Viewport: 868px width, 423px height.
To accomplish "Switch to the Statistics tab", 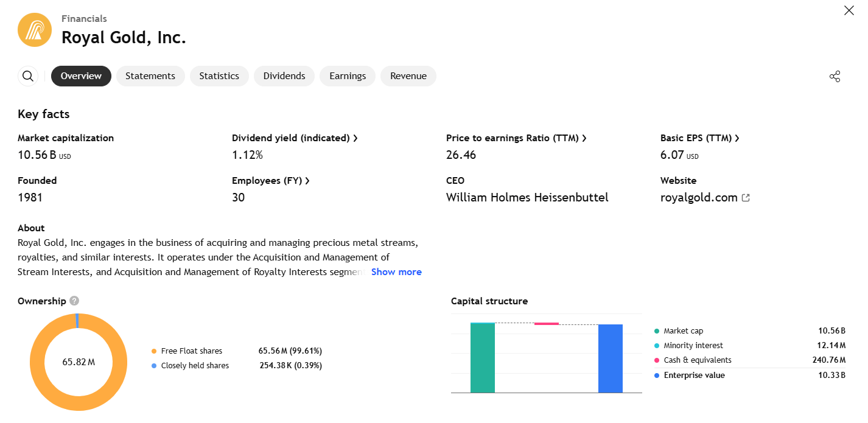I will [219, 76].
